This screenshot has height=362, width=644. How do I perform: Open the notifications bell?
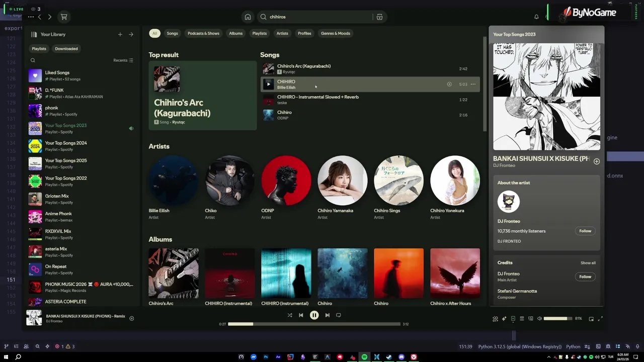[536, 17]
